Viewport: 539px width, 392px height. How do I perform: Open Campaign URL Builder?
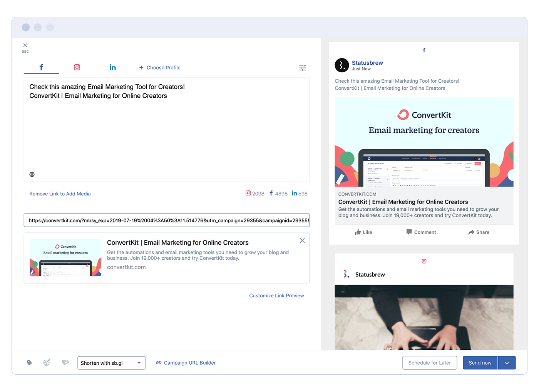(186, 363)
